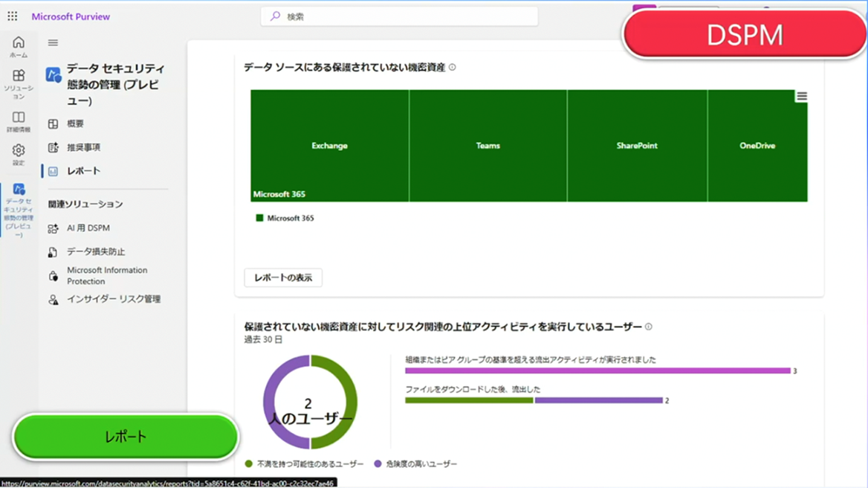Click the search magnifier icon
The height and width of the screenshot is (488, 868).
(x=275, y=16)
